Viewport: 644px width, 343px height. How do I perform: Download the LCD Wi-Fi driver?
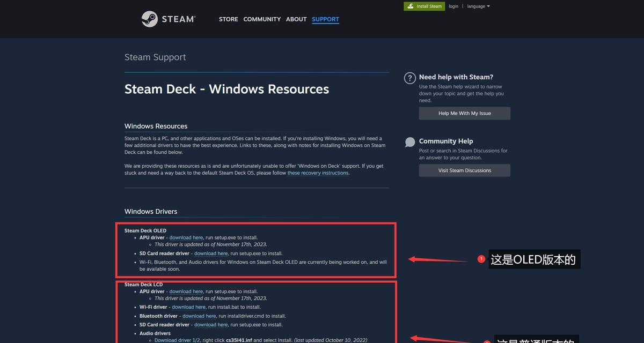[189, 307]
